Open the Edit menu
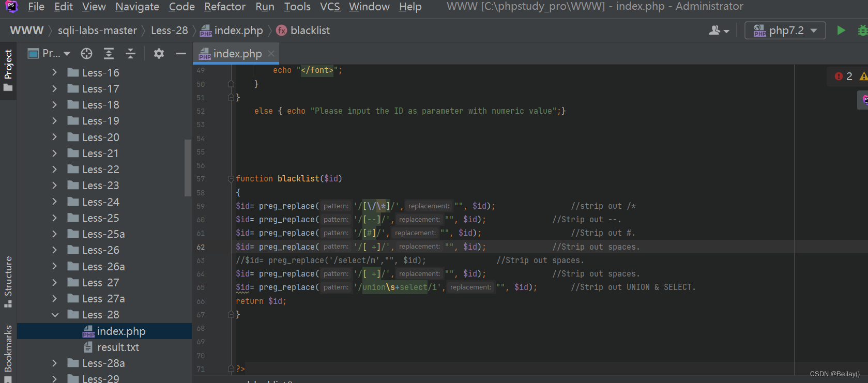 click(64, 7)
